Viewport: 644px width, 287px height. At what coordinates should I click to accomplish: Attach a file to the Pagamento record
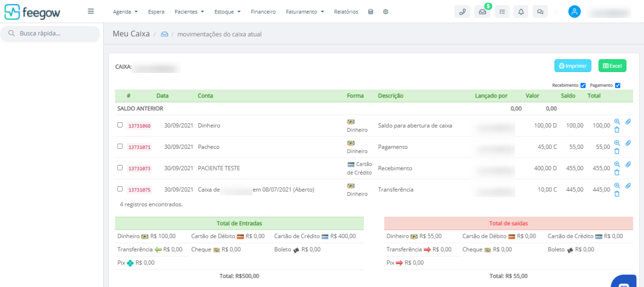(628, 143)
